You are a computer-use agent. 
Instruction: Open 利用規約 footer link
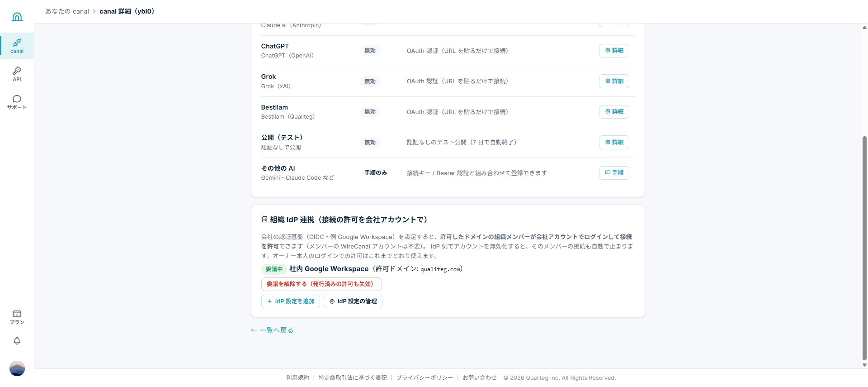(x=297, y=377)
